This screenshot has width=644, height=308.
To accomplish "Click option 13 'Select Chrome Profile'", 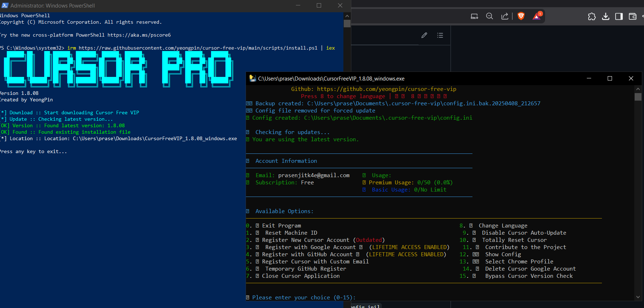I will tap(507, 262).
